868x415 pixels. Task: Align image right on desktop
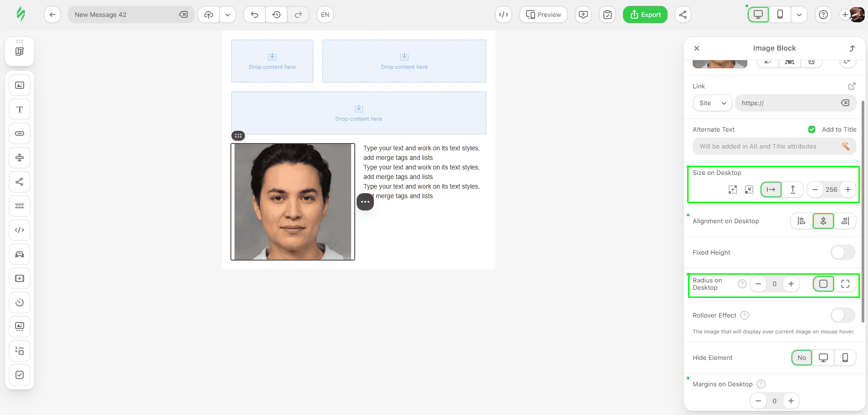(845, 221)
